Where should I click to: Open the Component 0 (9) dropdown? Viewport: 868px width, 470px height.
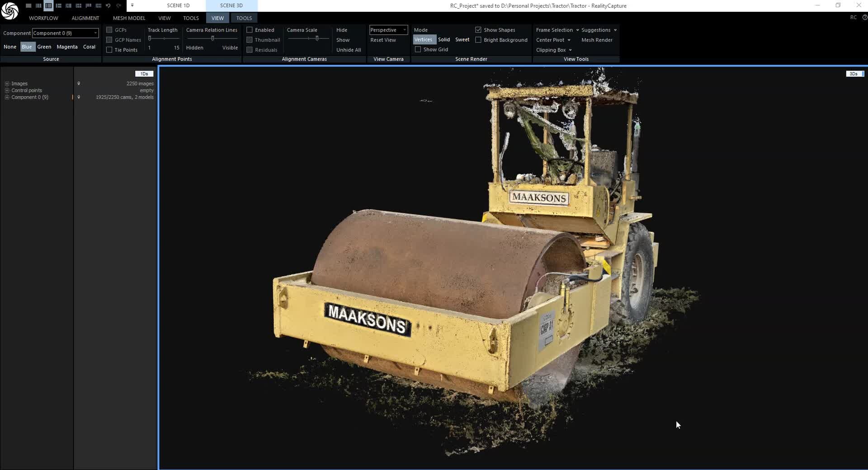(x=65, y=33)
